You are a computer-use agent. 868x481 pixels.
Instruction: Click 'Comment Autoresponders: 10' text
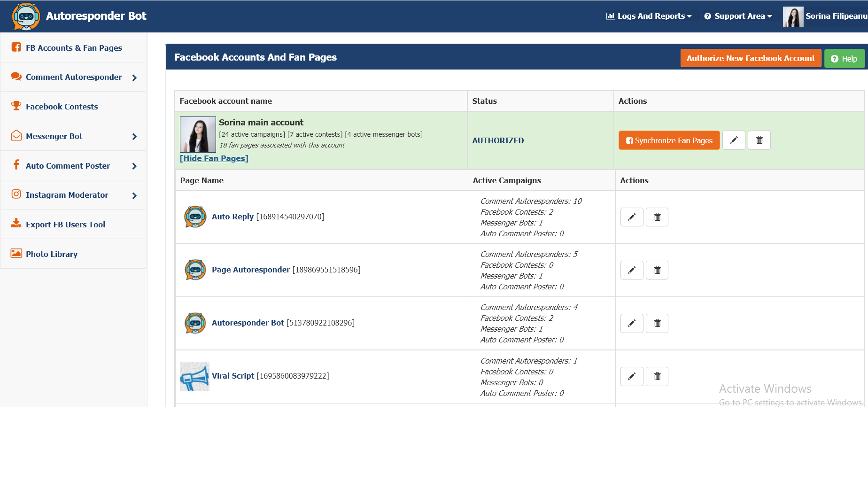pos(531,201)
